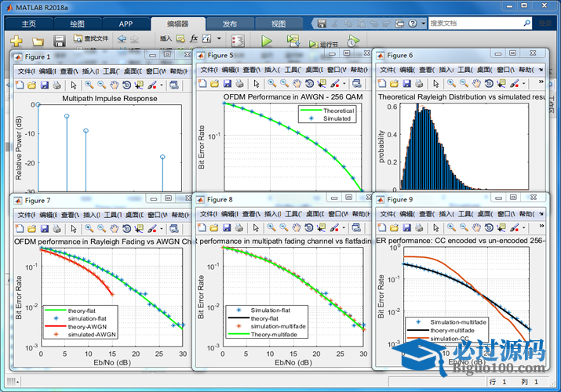Click Print icon in Figure 9 toolbar

click(419, 227)
